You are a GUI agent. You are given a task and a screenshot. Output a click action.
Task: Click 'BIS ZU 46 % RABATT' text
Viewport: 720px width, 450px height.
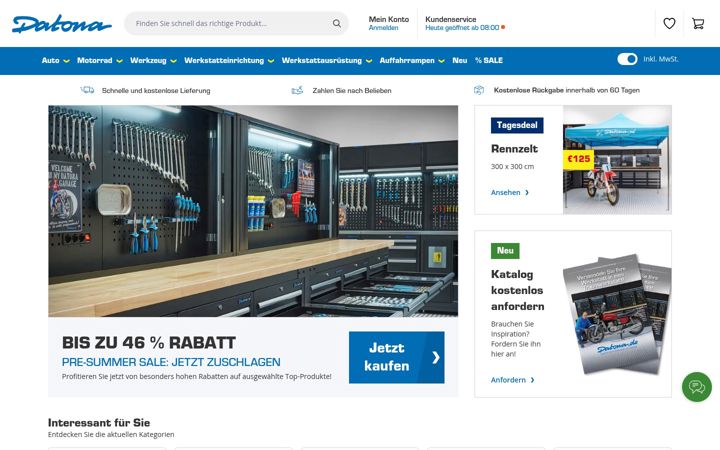tap(149, 343)
